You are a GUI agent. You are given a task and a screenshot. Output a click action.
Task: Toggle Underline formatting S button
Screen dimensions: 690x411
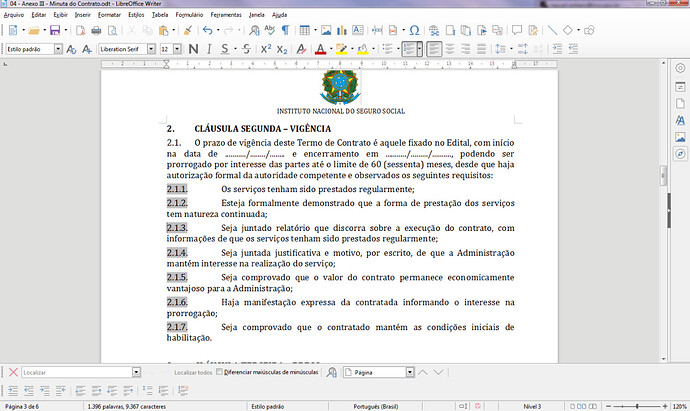225,49
